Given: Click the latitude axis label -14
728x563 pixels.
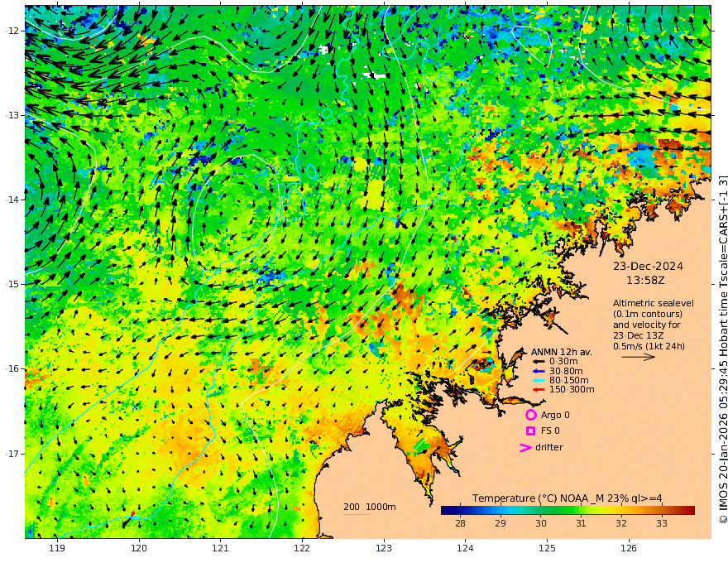Looking at the screenshot, I should (12, 200).
